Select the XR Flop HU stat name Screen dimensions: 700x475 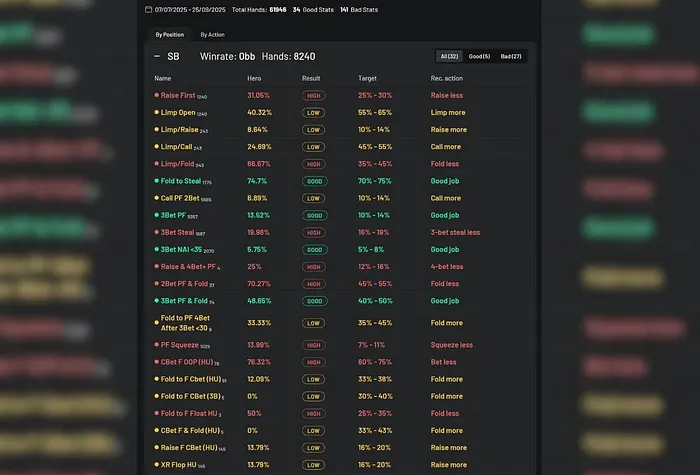[179, 464]
